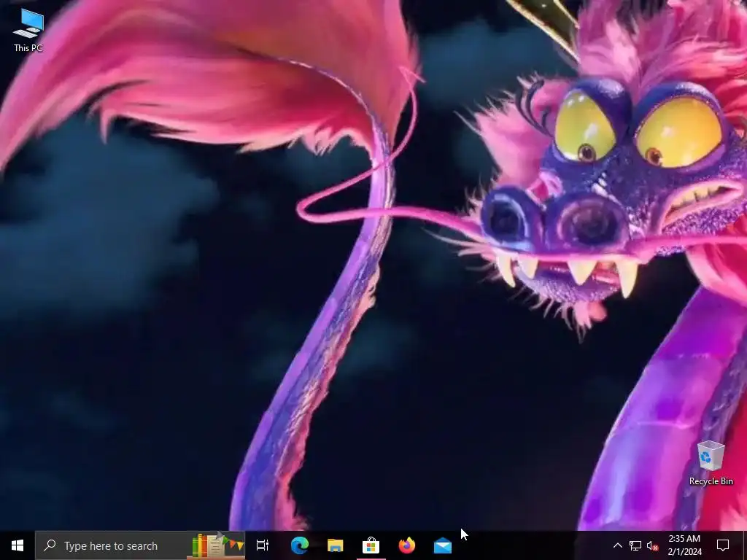This screenshot has height=560, width=747.
Task: Open the Mail app from the taskbar
Action: [x=443, y=545]
